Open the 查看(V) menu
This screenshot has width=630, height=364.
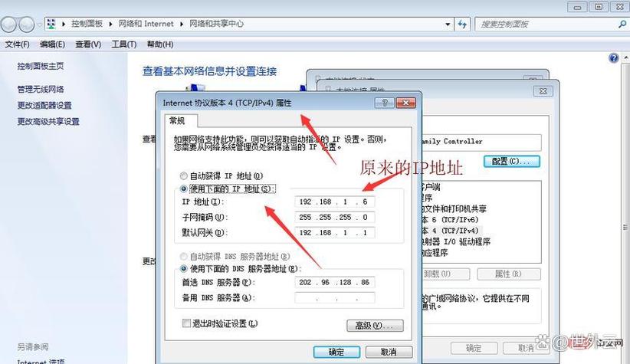[x=88, y=44]
